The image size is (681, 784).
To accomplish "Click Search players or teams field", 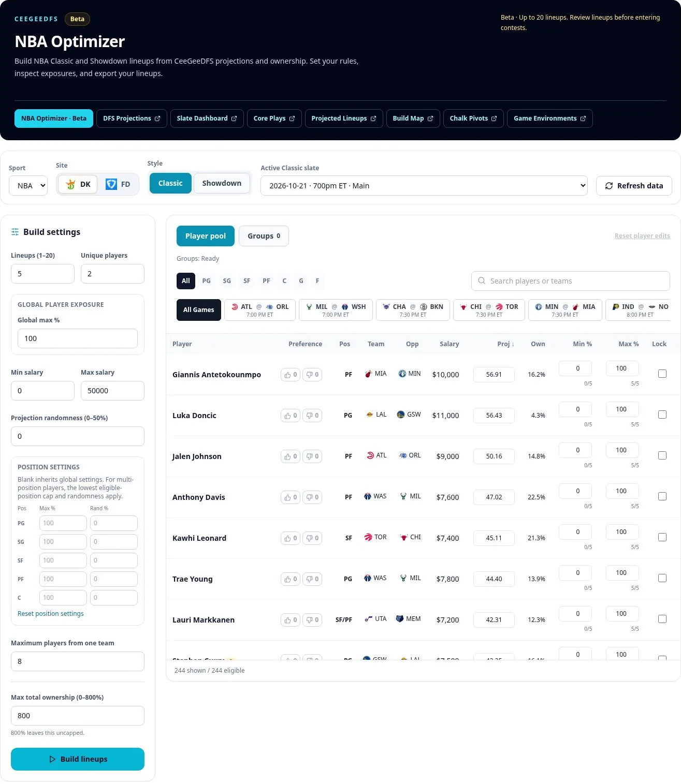I will pos(571,281).
